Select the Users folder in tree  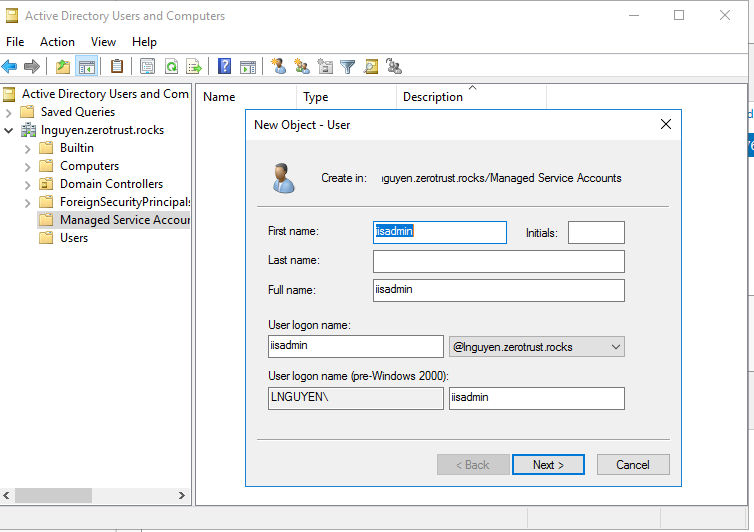click(x=73, y=238)
